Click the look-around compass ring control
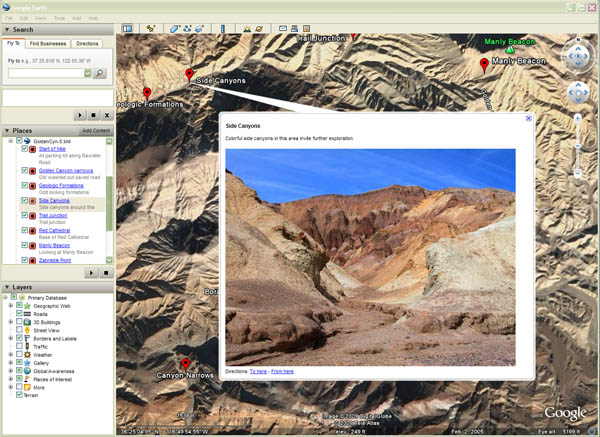 [x=578, y=56]
